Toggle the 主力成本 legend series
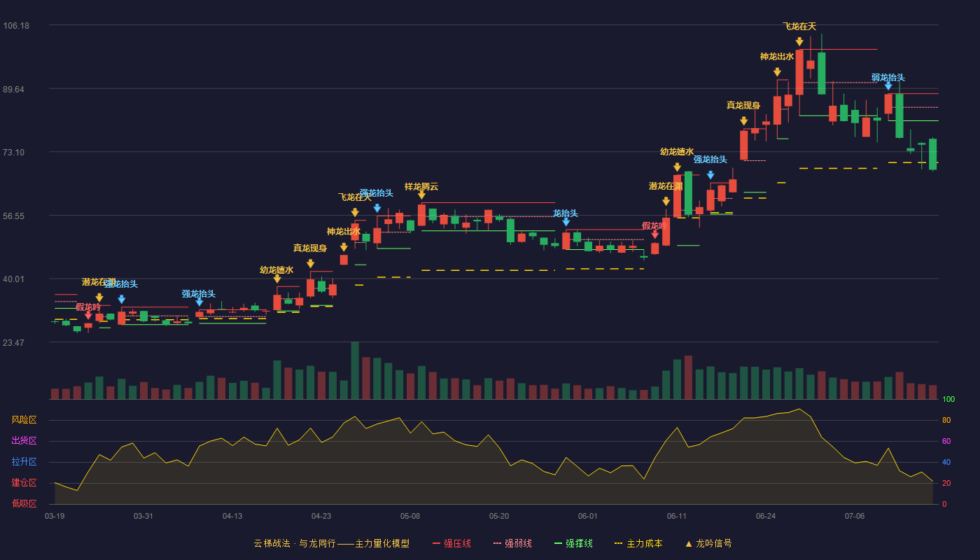This screenshot has height=560, width=980. (638, 543)
